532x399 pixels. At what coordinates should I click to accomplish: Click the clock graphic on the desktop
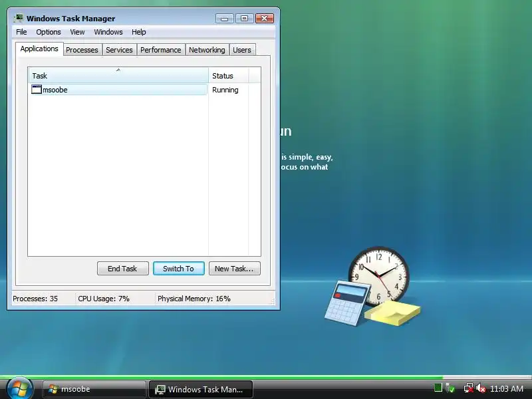click(378, 274)
